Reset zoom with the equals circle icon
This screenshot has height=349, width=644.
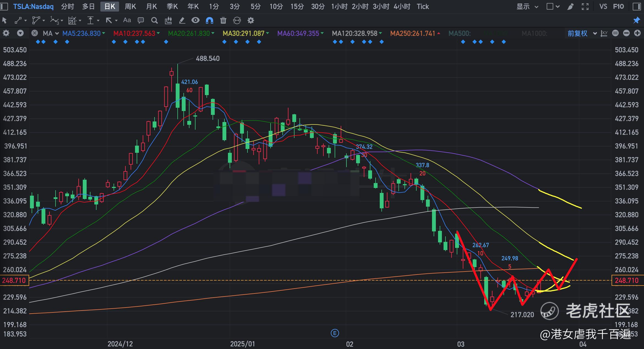615,33
